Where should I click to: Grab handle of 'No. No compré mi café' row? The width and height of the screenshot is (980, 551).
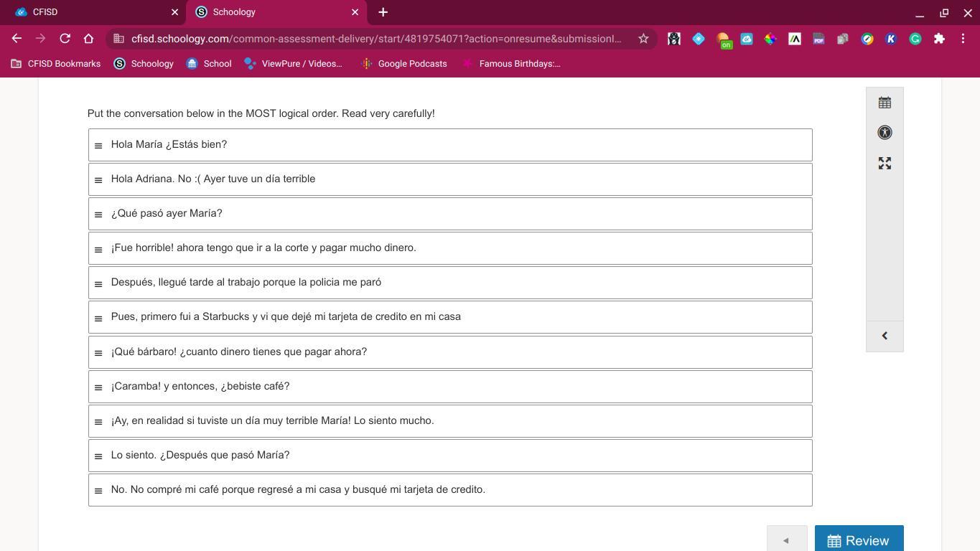click(x=98, y=491)
